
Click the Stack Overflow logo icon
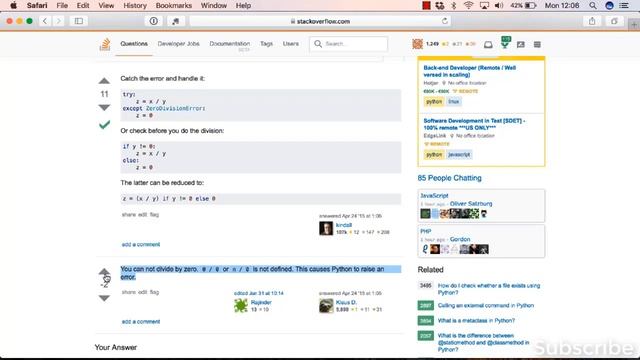(105, 44)
